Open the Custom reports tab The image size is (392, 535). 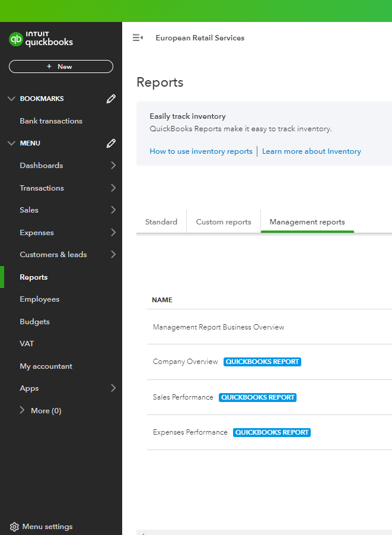tap(224, 222)
